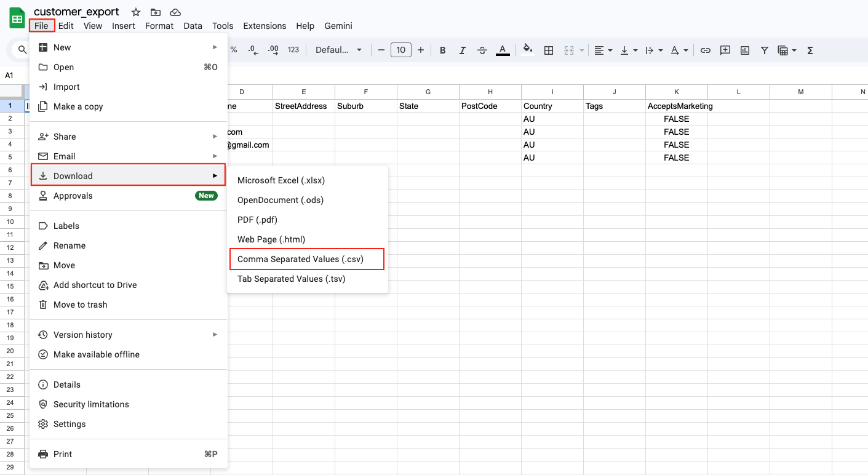
Task: Select Labels in File menu
Action: [x=129, y=226]
